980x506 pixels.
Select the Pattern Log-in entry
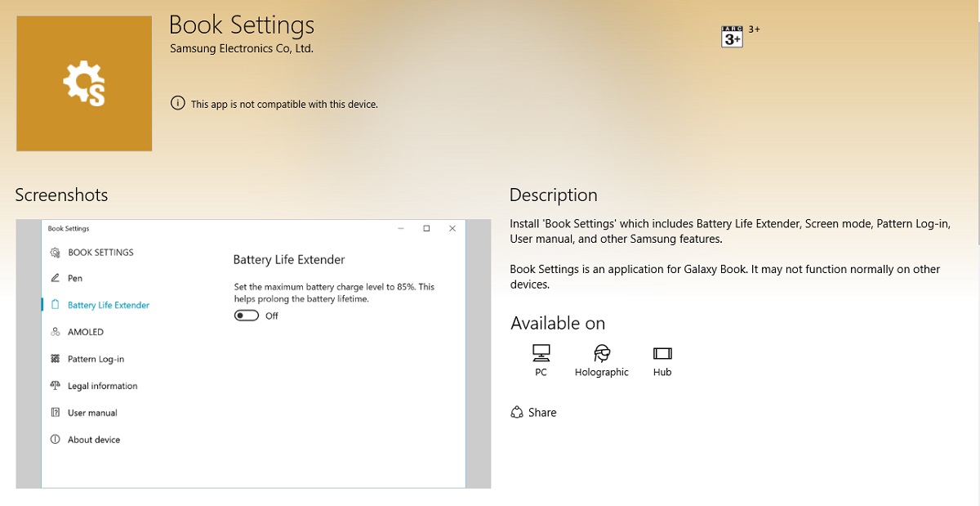[96, 359]
